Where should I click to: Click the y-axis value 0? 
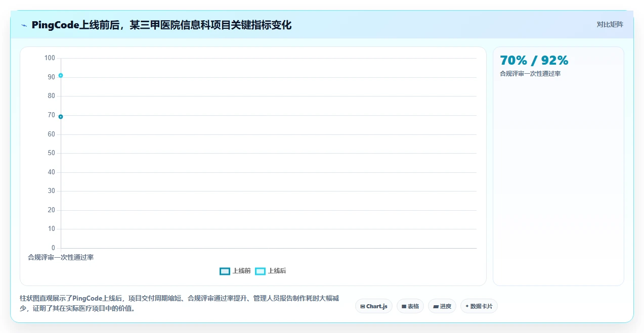point(53,248)
